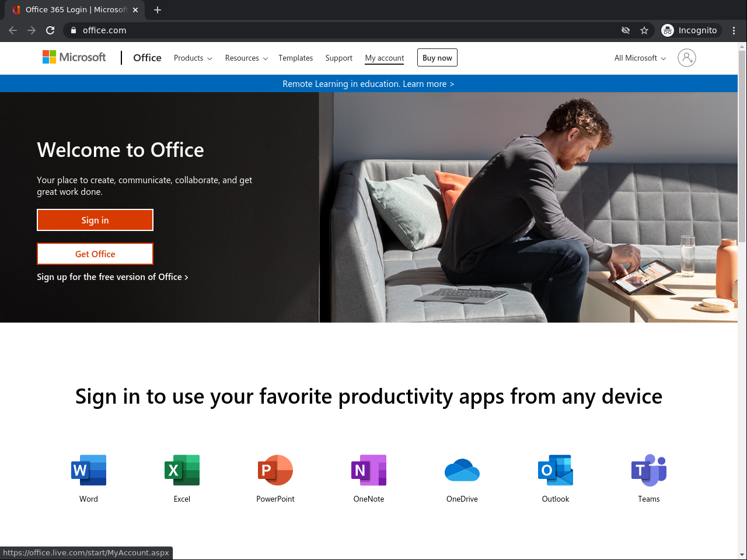Open the Remote Learning Learn more banner

369,84
